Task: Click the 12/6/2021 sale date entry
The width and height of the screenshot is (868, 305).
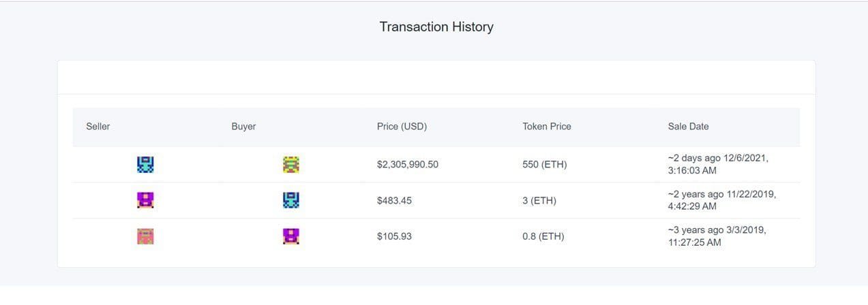Action: point(718,164)
